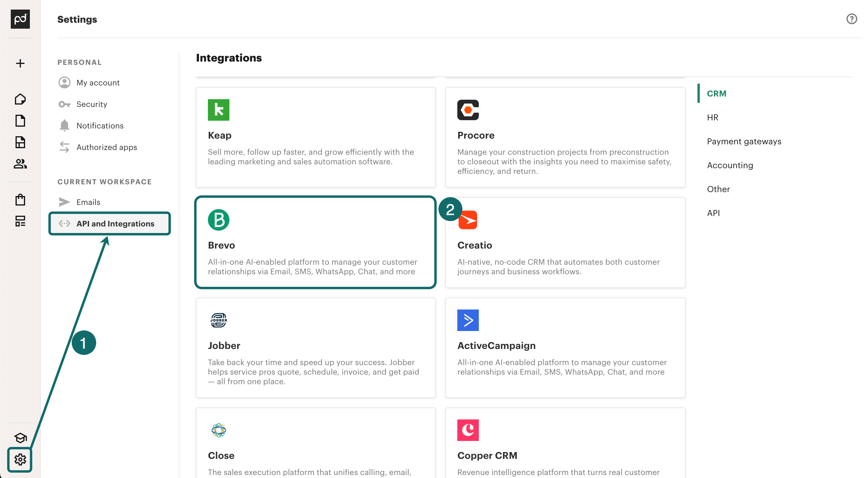The image size is (868, 478).
Task: Switch to the HR category
Action: (x=712, y=117)
